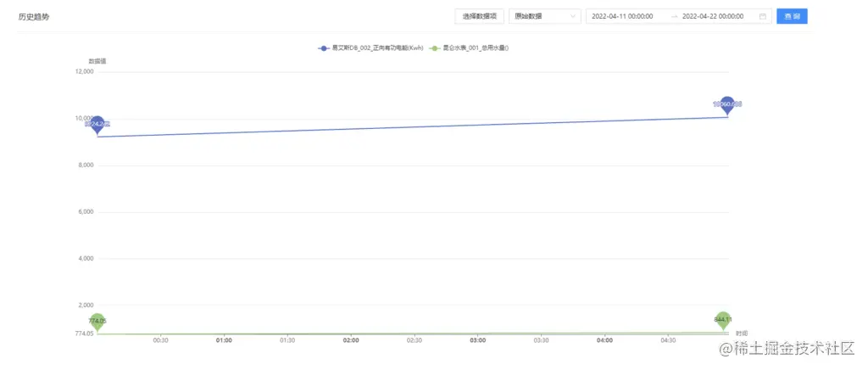This screenshot has height=370, width=868.
Task: Click the 选择数据项 button
Action: pos(480,16)
